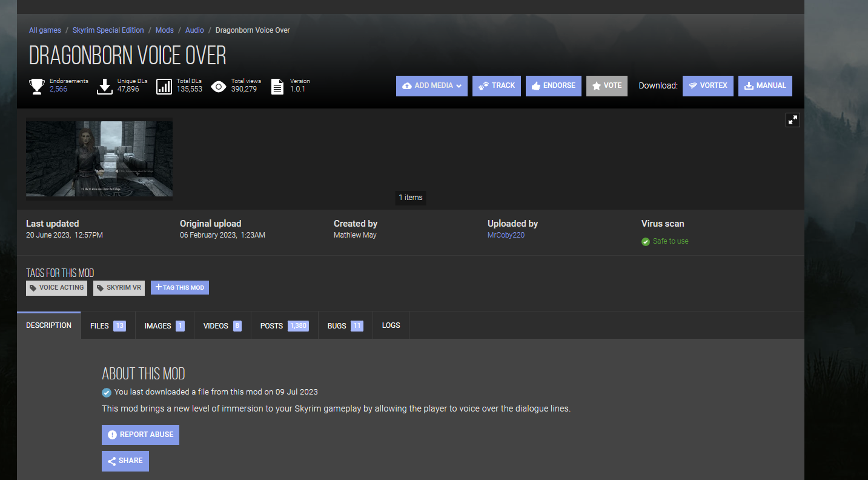Open uploader MrCoby220 profile link

click(x=506, y=235)
